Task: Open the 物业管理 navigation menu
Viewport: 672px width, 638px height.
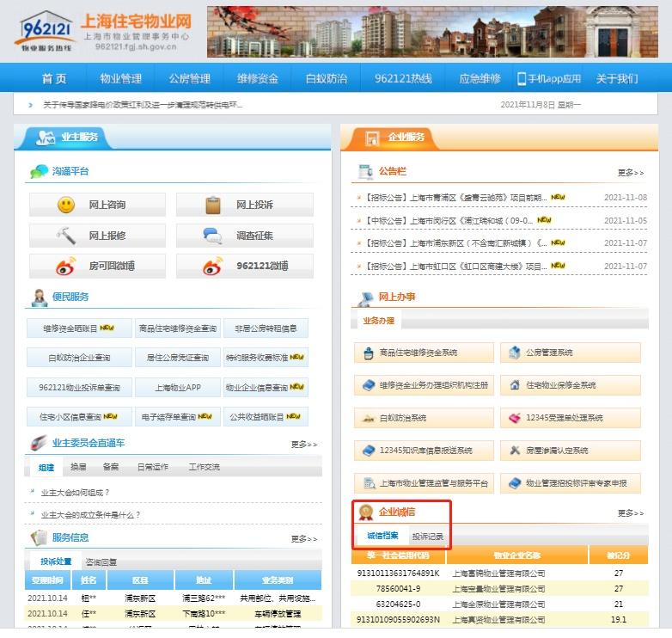Action: pos(120,78)
